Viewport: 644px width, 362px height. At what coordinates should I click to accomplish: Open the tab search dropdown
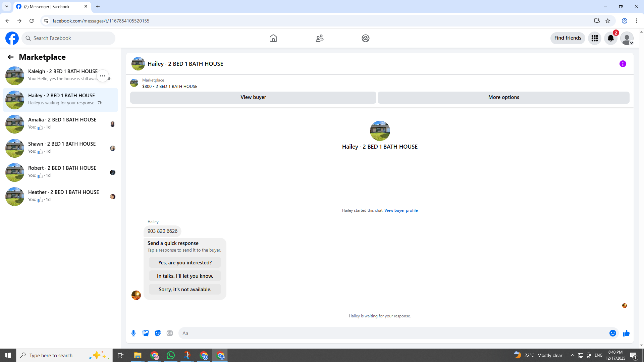tap(6, 6)
